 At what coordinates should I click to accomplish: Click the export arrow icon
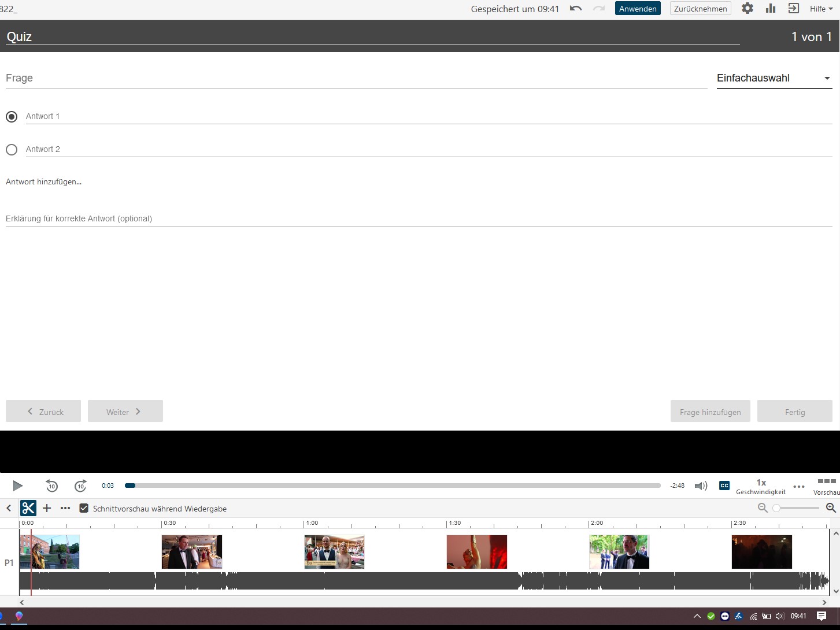point(794,9)
